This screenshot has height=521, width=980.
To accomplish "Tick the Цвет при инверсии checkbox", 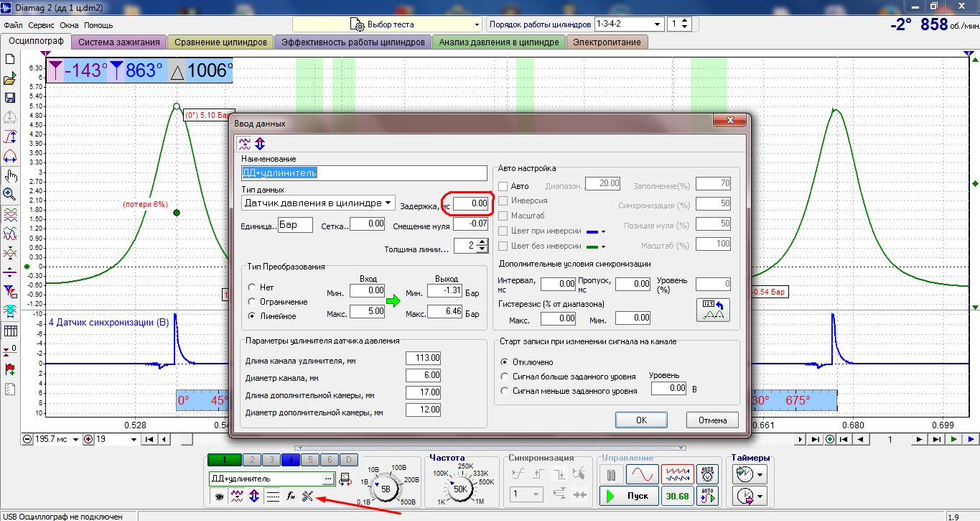I will 503,231.
